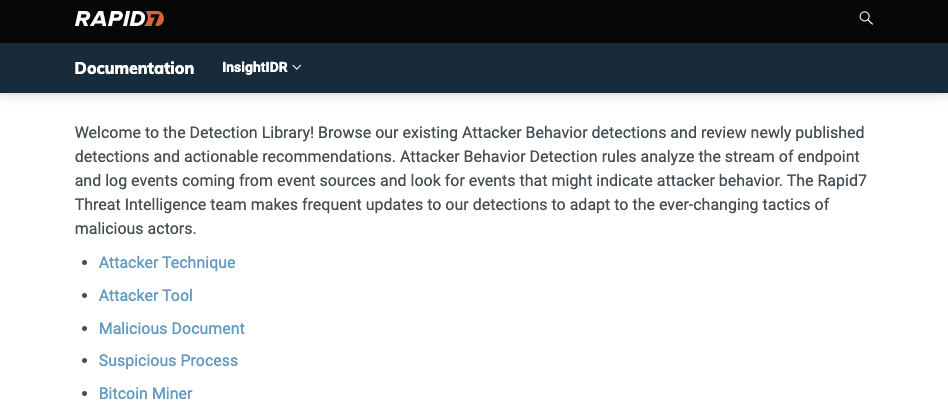Viewport: 948px width, 412px height.
Task: Follow the Malicious Document link
Action: pyautogui.click(x=172, y=329)
